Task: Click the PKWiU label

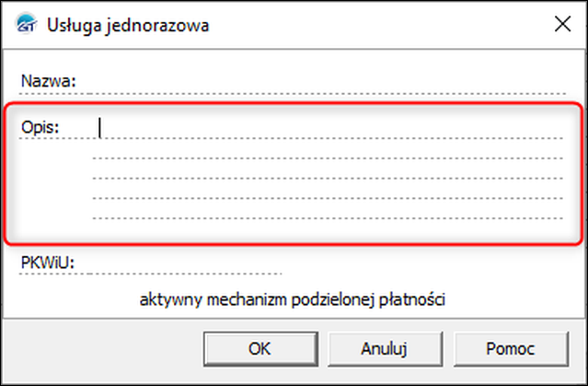Action: (48, 263)
